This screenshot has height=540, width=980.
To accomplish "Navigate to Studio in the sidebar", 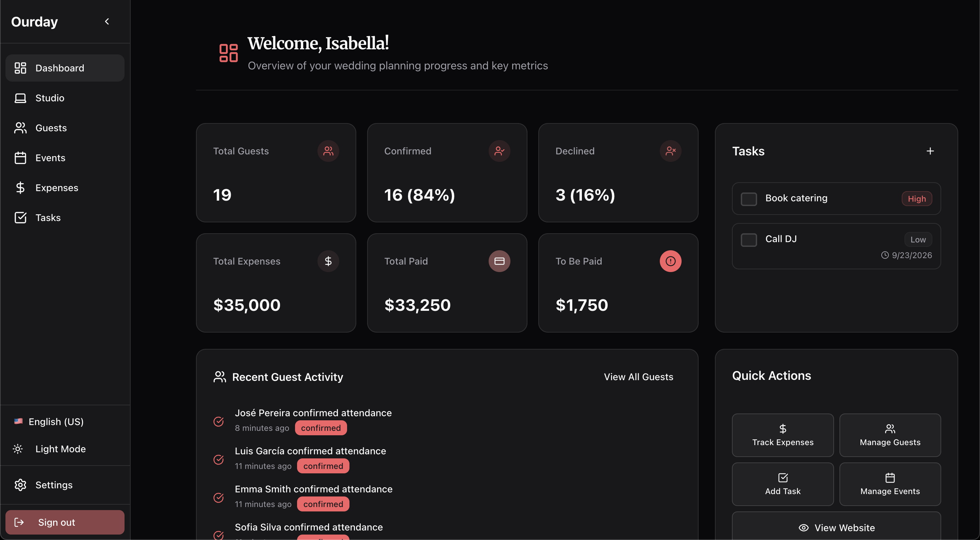I will pos(49,98).
